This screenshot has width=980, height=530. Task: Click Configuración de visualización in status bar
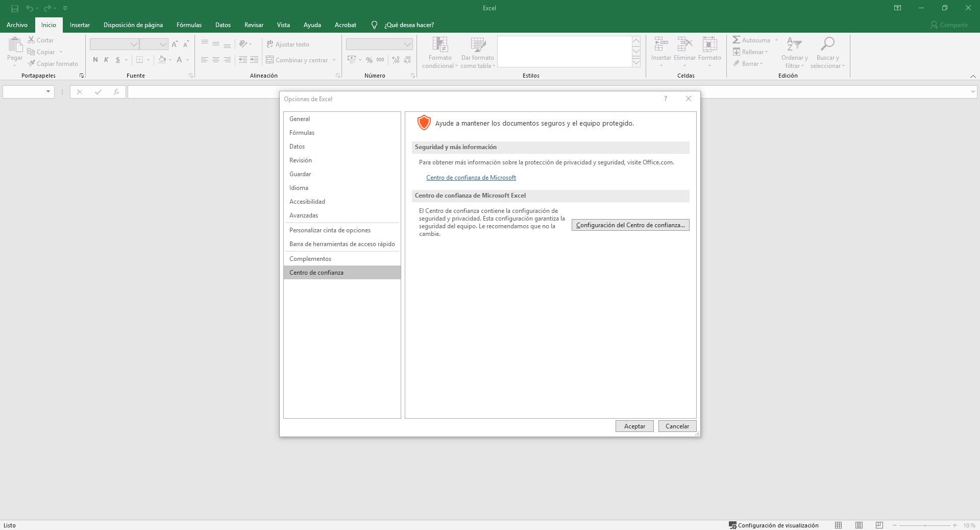(773, 525)
